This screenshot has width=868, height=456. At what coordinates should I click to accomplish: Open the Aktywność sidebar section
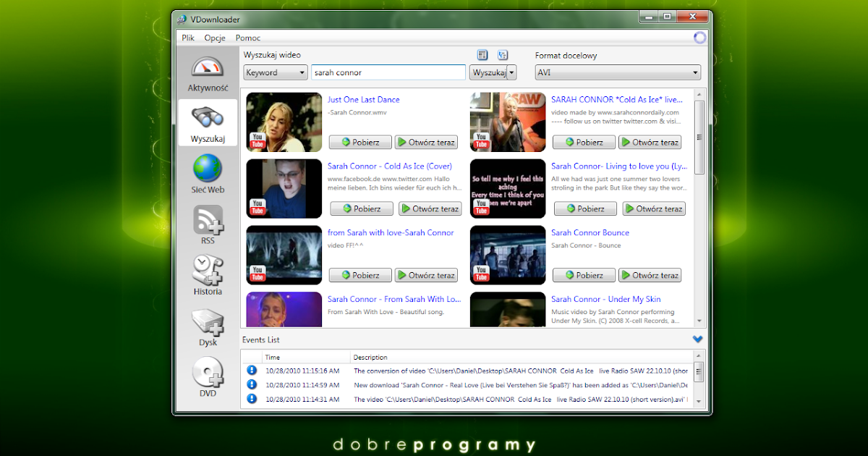coord(208,75)
